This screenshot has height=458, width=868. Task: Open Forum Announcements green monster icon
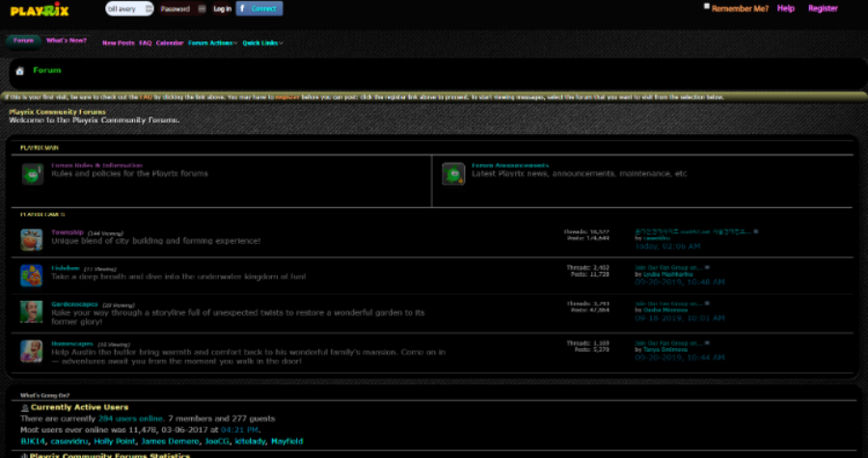coord(453,174)
